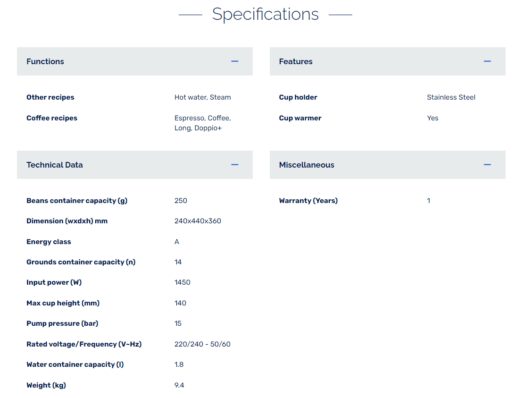Click the Technical Data minus icon
This screenshot has width=532, height=398.
click(235, 165)
